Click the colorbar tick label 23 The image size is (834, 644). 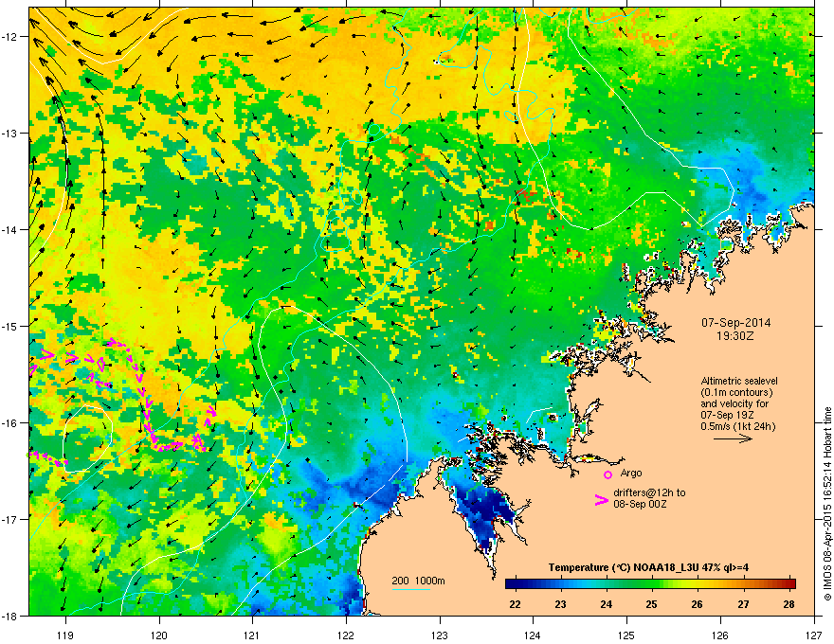[561, 604]
